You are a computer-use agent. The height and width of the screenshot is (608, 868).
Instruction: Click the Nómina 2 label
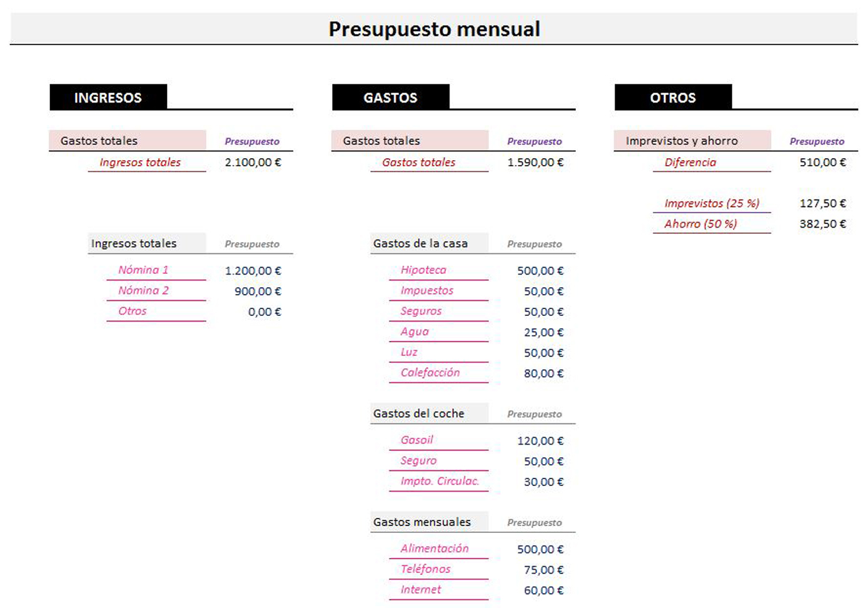(143, 290)
